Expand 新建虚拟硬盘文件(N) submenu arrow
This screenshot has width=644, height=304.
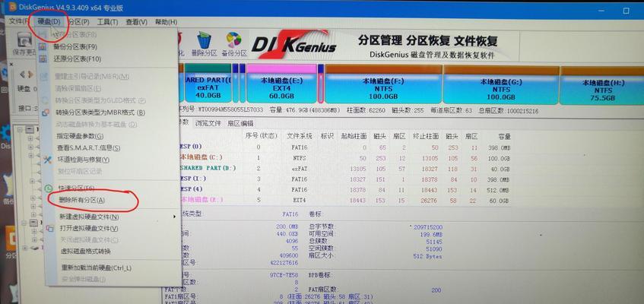coord(175,217)
